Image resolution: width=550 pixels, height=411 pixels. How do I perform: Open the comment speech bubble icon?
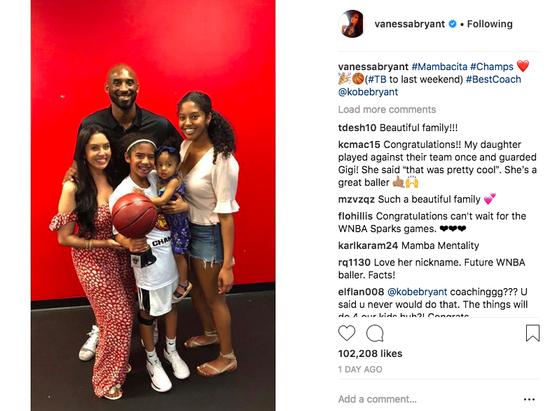[x=375, y=333]
